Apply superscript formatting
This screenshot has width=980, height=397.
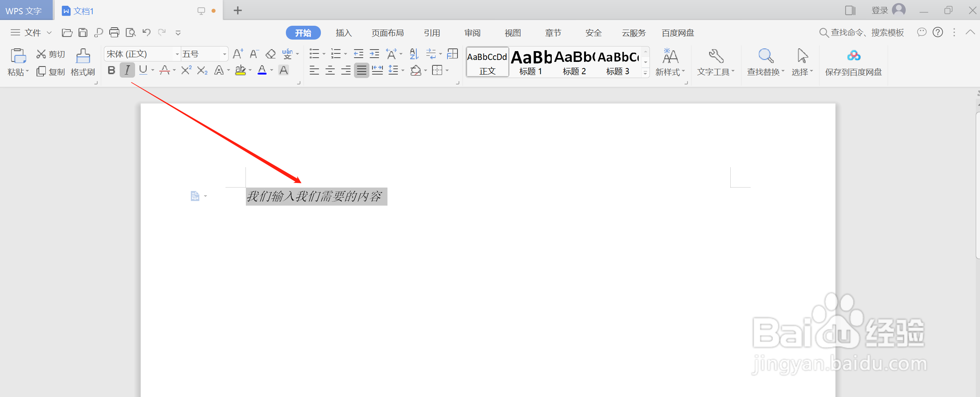coord(186,70)
